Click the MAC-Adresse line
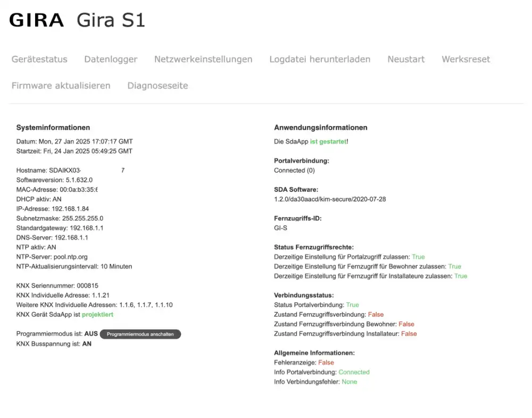Image resolution: width=532 pixels, height=418 pixels. [57, 190]
